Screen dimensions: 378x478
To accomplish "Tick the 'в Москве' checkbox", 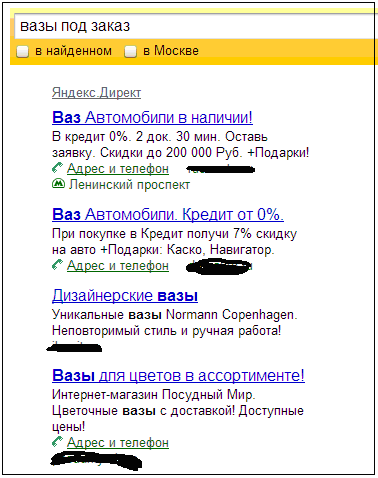I will (x=130, y=52).
